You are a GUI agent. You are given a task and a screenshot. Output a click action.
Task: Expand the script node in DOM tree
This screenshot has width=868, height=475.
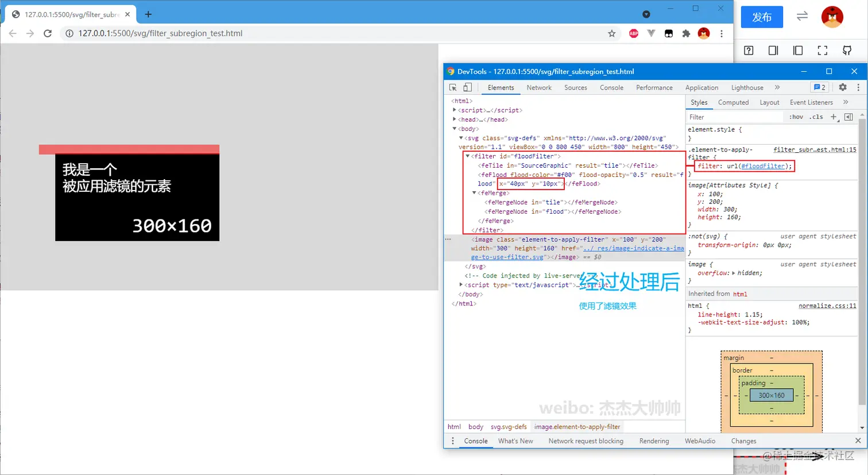point(454,110)
